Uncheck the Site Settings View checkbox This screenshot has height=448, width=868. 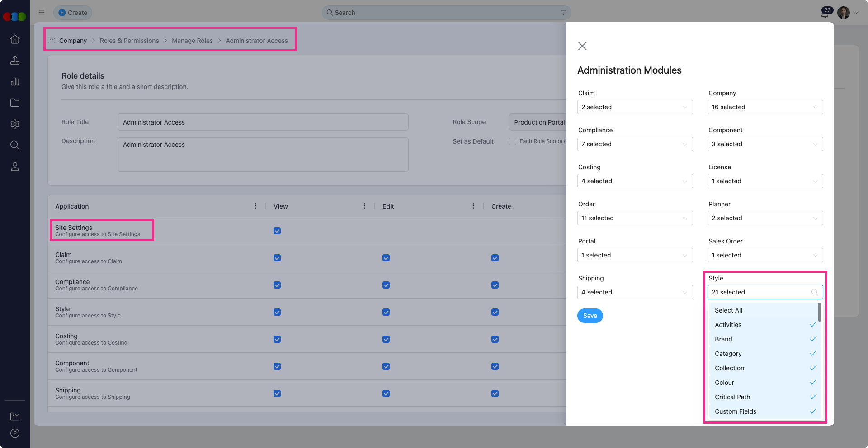coord(277,231)
